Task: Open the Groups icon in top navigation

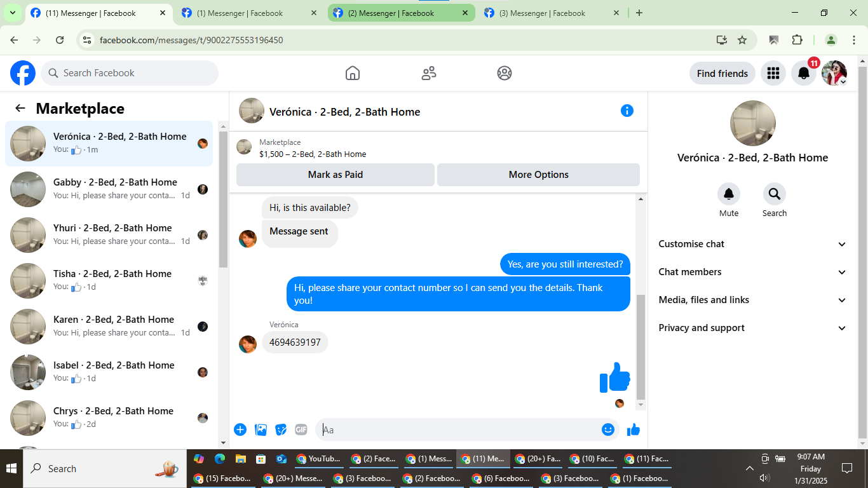Action: tap(505, 73)
